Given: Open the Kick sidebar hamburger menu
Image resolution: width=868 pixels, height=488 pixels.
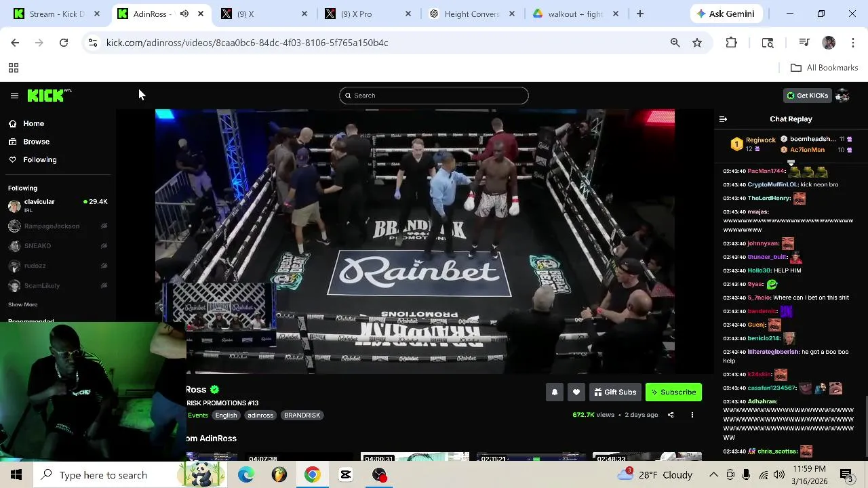Looking at the screenshot, I should 14,96.
